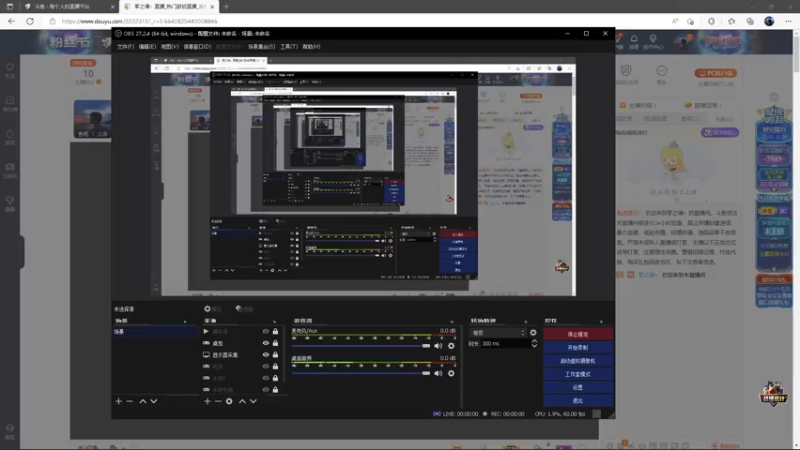Open the scene transition type dropdown
This screenshot has width=800, height=450.
497,333
